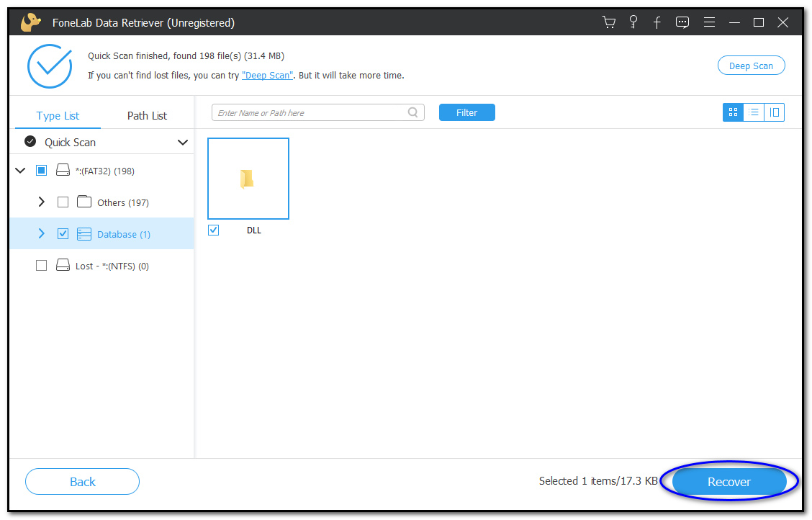The height and width of the screenshot is (520, 812).
Task: Uncheck the Database (1) checkbox
Action: pos(63,234)
